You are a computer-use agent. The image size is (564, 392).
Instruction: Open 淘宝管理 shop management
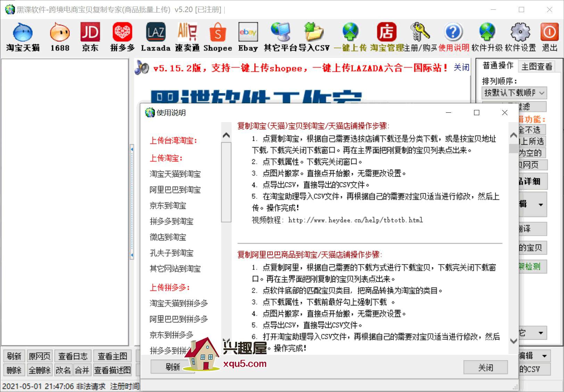[x=387, y=37]
